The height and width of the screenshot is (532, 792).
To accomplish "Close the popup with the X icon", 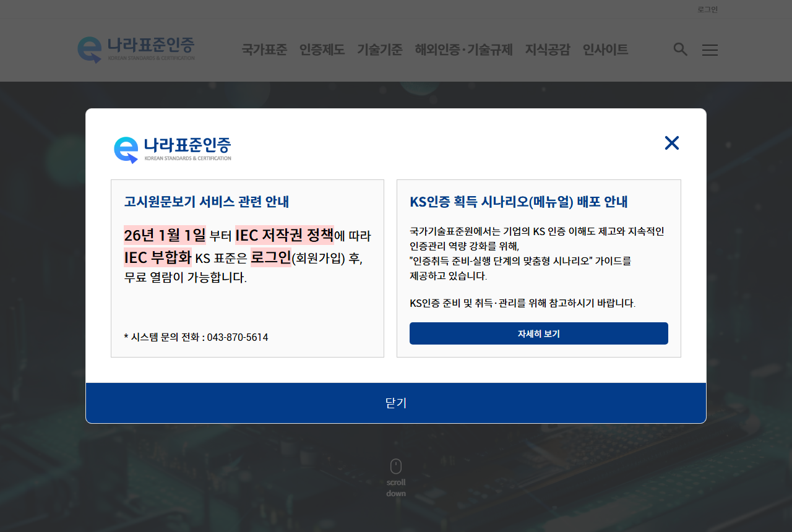I will tap(672, 143).
